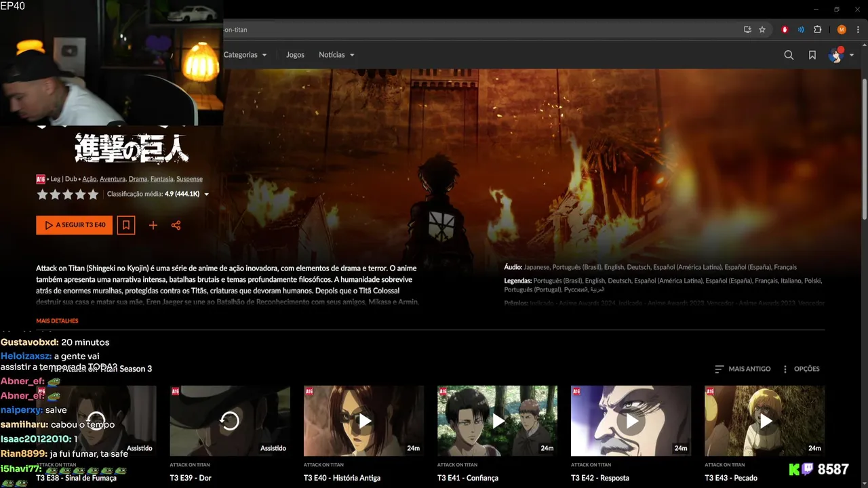The image size is (868, 488).
Task: Open the Chrome extensions puzzle icon
Action: point(818,30)
